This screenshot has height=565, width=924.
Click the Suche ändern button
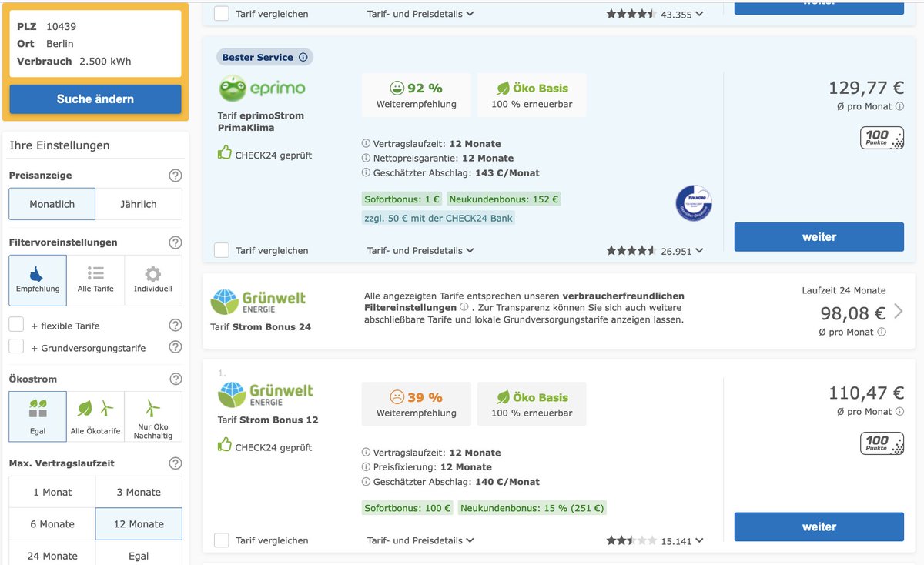(95, 99)
